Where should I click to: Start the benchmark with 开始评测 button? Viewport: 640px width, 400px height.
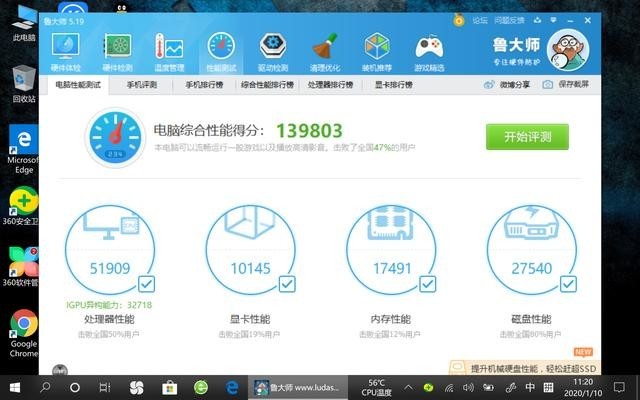click(x=527, y=137)
